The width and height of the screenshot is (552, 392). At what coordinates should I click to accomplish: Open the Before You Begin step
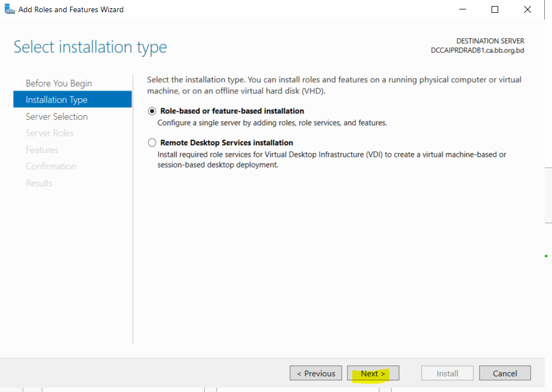click(59, 83)
